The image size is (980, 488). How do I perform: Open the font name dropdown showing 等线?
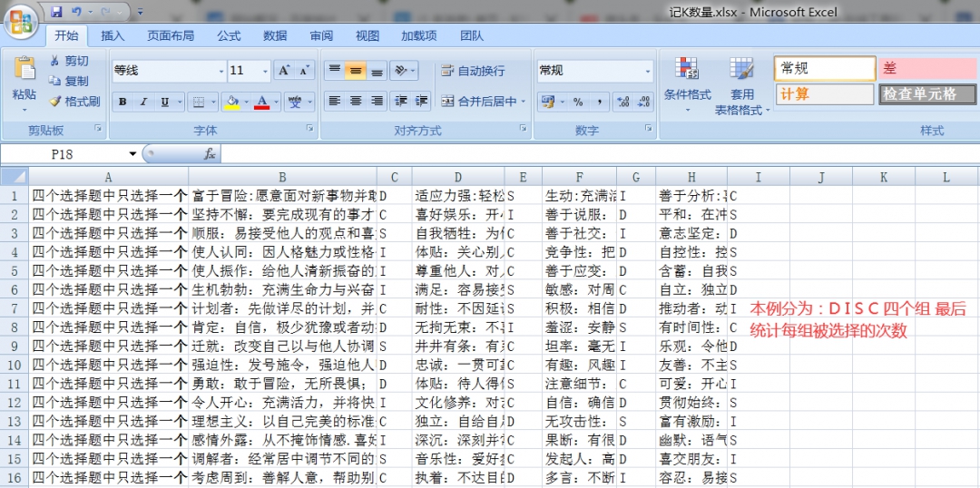169,71
